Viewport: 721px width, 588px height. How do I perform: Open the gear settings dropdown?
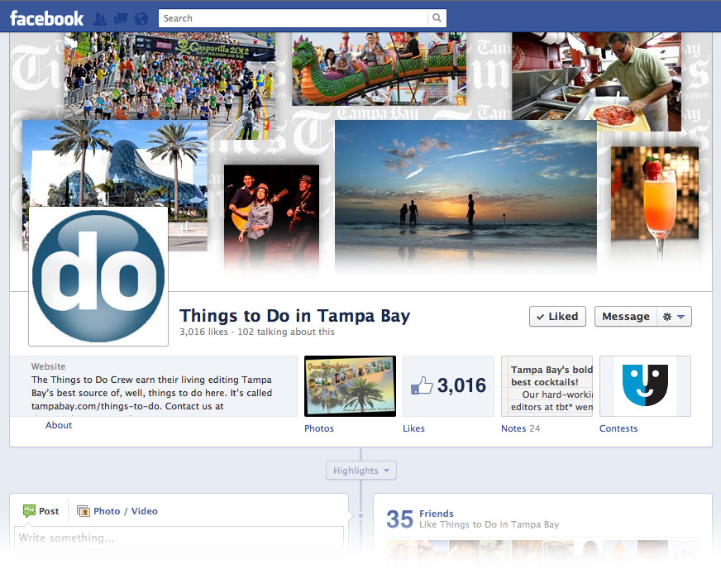674,317
